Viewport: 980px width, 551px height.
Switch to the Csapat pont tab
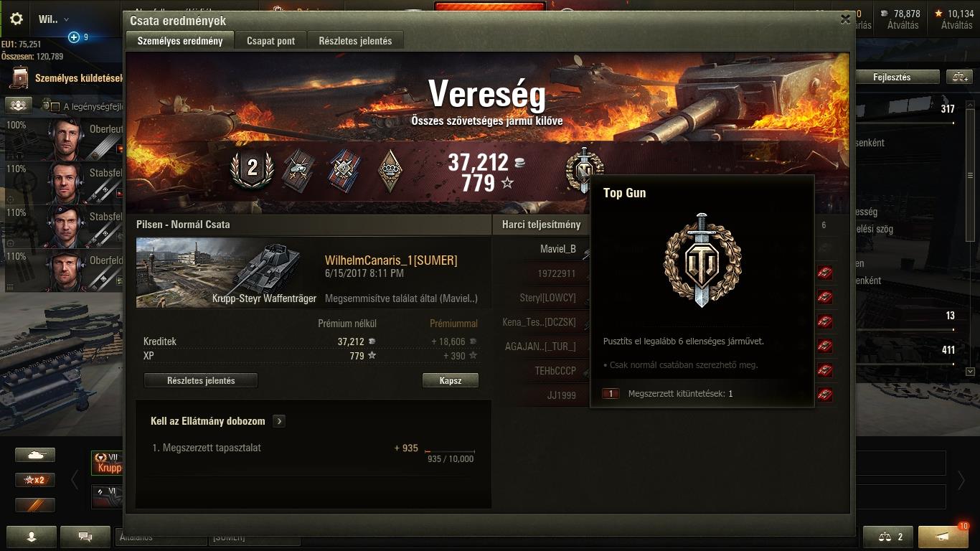(x=270, y=41)
